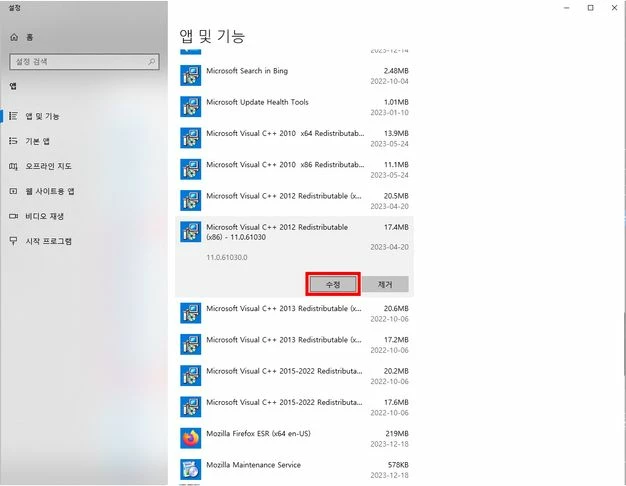Viewport: 626px width, 486px height.
Task: Click the 17.4MB size value
Action: pyautogui.click(x=396, y=227)
